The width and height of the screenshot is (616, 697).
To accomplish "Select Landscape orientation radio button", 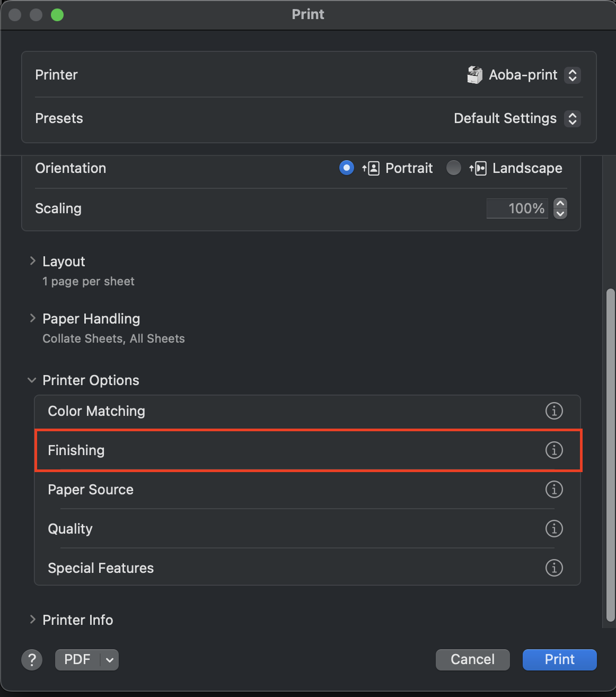I will (453, 168).
